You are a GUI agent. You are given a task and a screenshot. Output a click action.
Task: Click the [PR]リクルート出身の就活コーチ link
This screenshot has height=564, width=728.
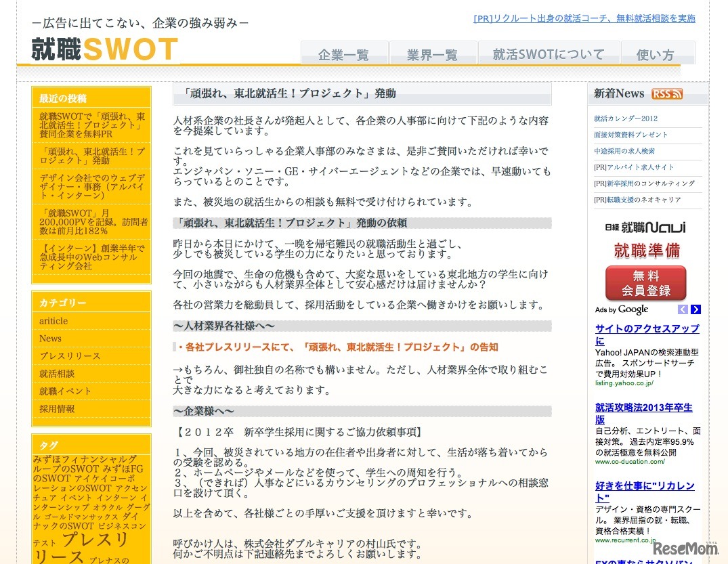[583, 18]
